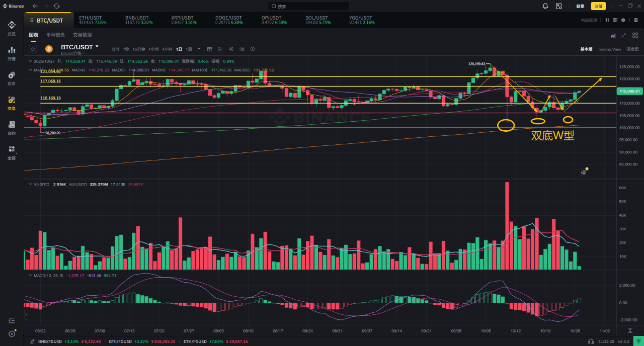Collapse the left sidebar using bottom expander
Image resolution: width=644 pixels, height=346 pixels.
(x=11, y=320)
